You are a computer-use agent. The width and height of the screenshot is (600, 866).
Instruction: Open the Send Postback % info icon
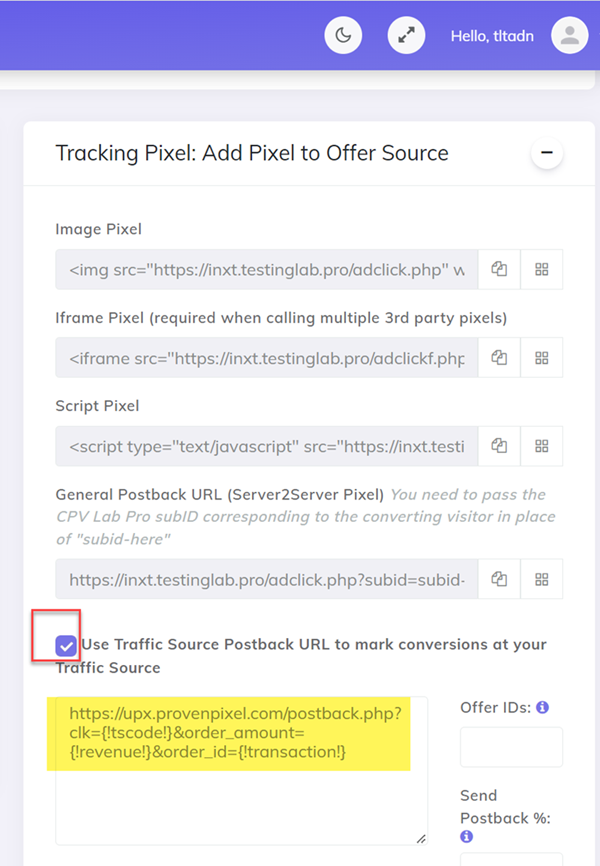pos(465,836)
